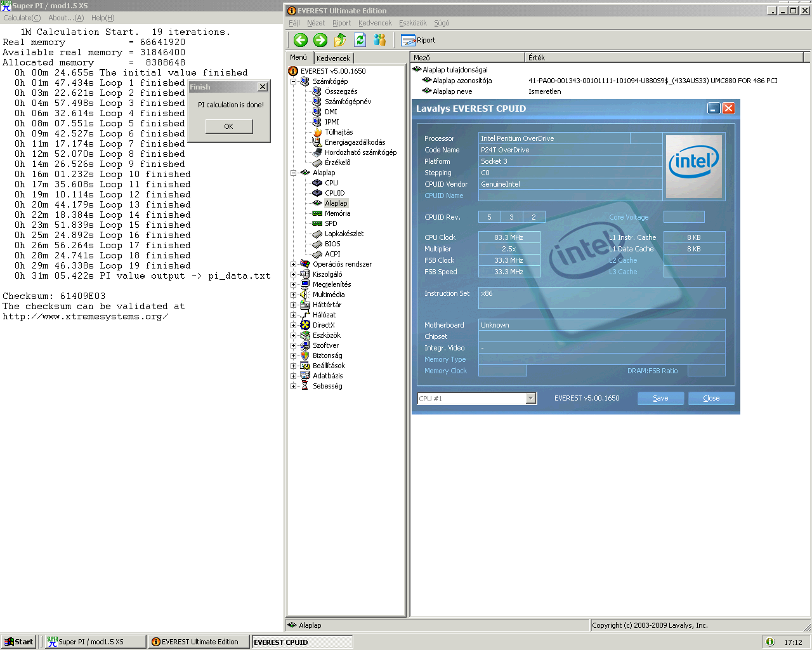The width and height of the screenshot is (812, 650).
Task: Click the users icon in EVEREST toolbar
Action: 380,40
